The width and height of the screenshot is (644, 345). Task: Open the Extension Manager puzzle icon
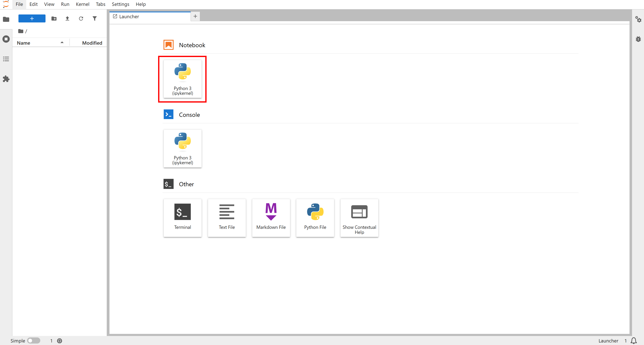point(6,79)
